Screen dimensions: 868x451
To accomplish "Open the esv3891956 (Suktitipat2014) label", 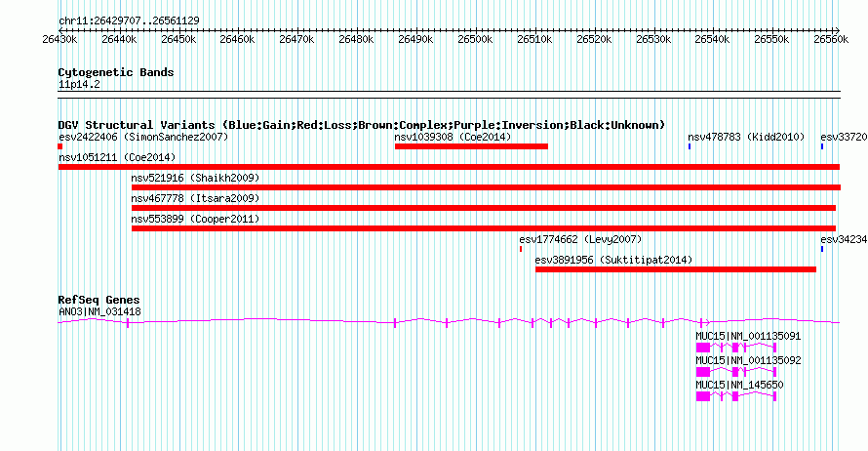I will coord(613,260).
